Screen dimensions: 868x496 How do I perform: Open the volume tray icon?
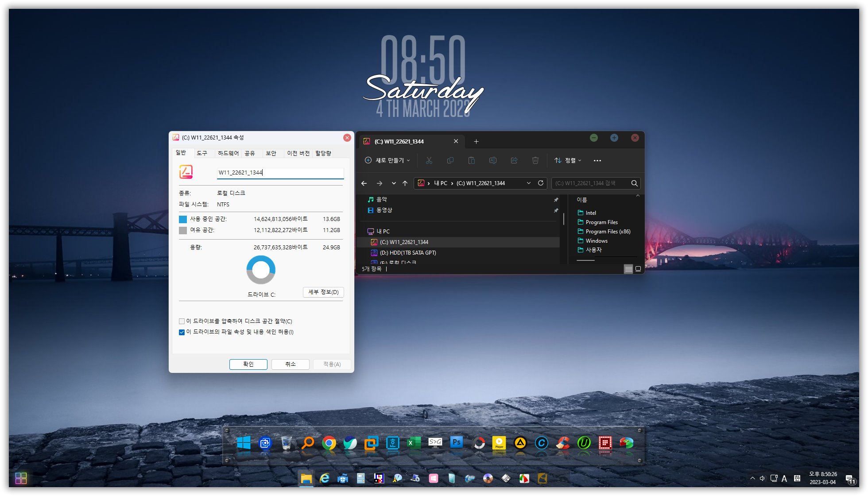(762, 478)
